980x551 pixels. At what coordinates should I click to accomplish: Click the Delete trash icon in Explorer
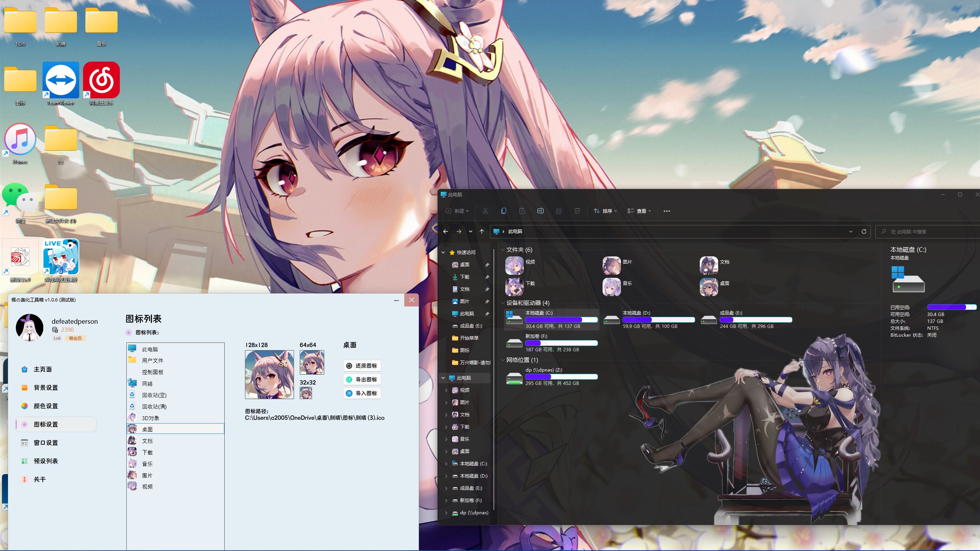pos(577,211)
